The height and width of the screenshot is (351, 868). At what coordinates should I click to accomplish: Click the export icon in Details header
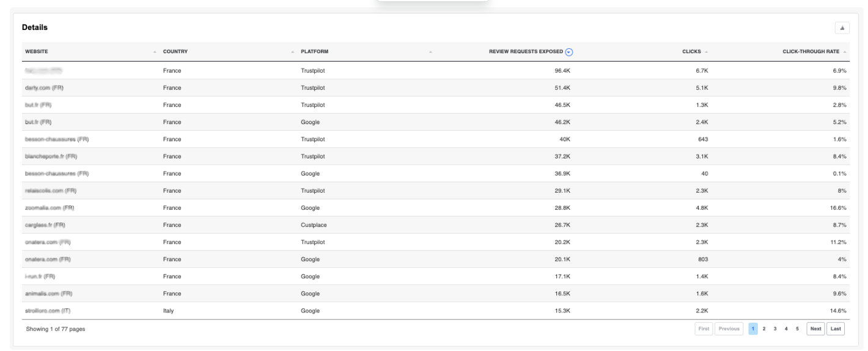pos(842,28)
